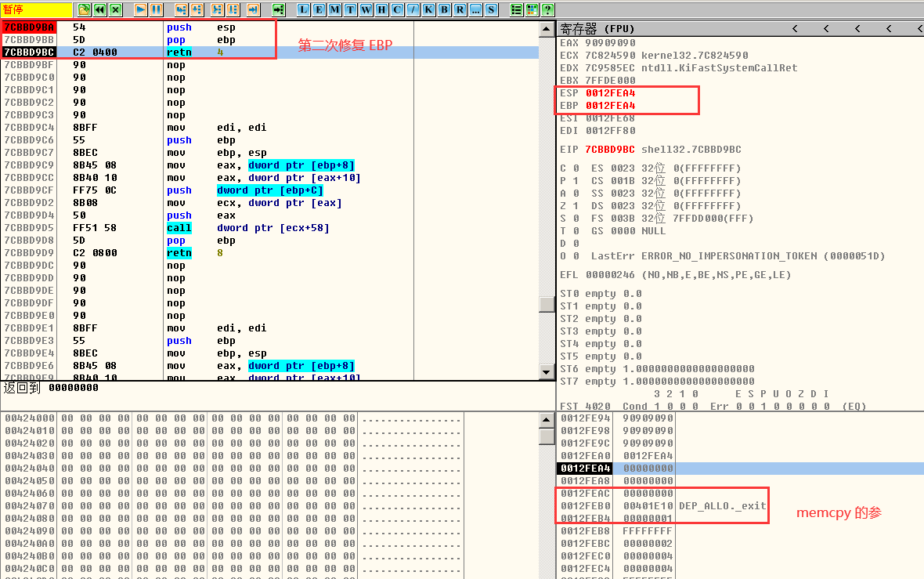The image size is (924, 579).
Task: Open Breakpoints window with B button
Action: coord(445,9)
